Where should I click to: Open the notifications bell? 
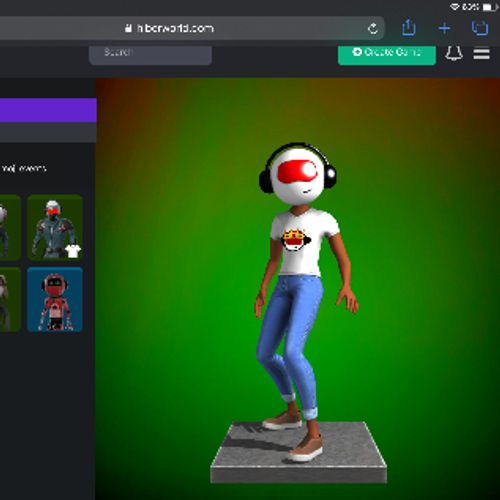pos(454,53)
